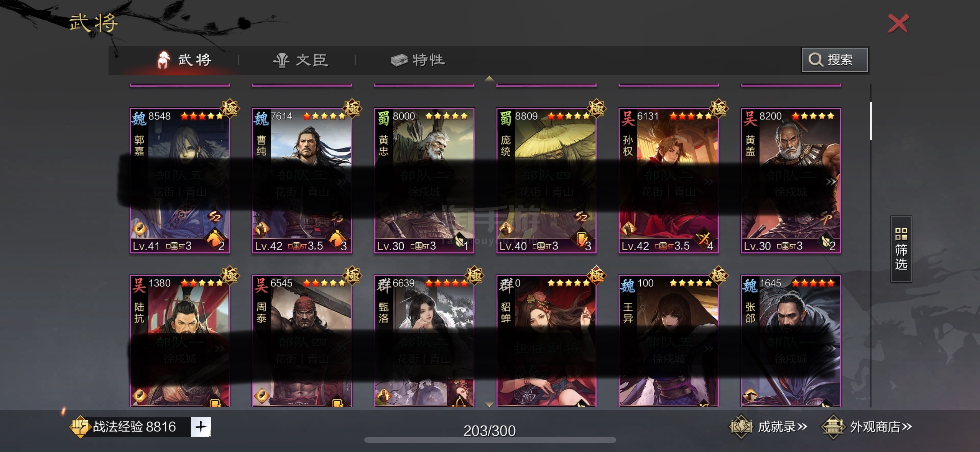Click 孙权 card's 極 badge
The height and width of the screenshot is (452, 980).
tap(719, 108)
